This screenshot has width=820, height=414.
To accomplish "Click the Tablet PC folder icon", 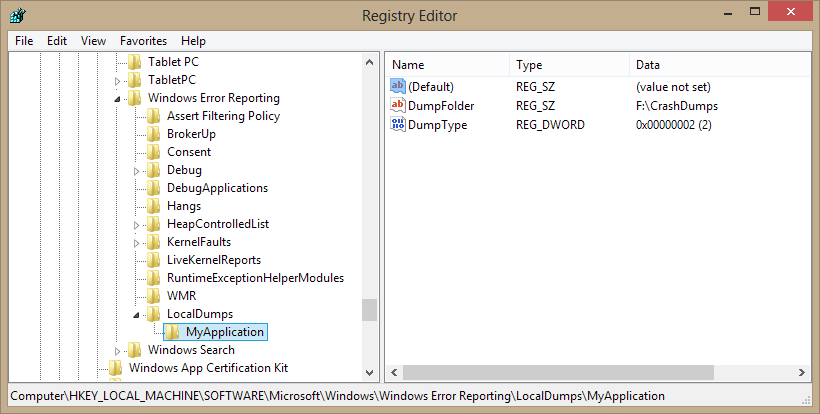I will tap(135, 62).
